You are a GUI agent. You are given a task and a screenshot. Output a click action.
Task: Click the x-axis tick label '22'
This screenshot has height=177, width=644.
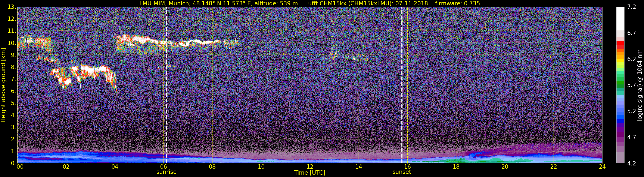[x=554, y=167]
